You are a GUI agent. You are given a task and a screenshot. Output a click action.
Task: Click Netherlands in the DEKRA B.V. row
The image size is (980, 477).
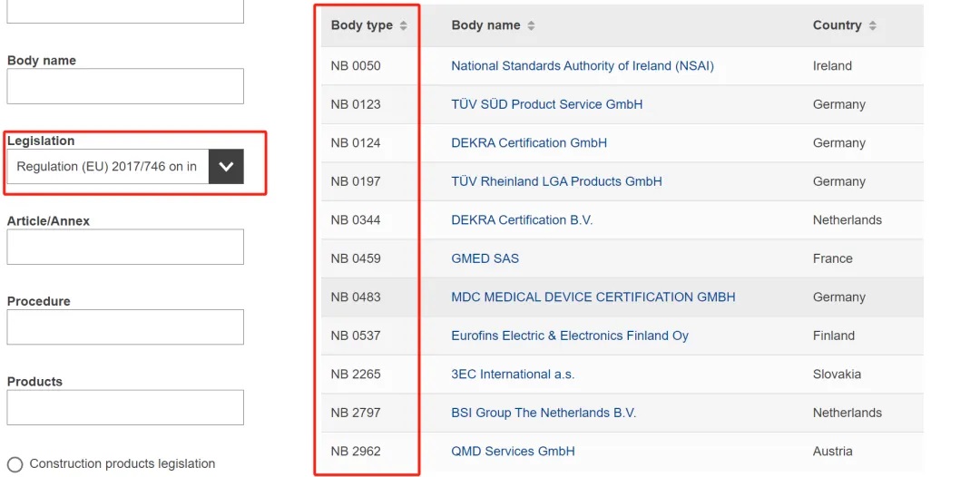coord(848,219)
